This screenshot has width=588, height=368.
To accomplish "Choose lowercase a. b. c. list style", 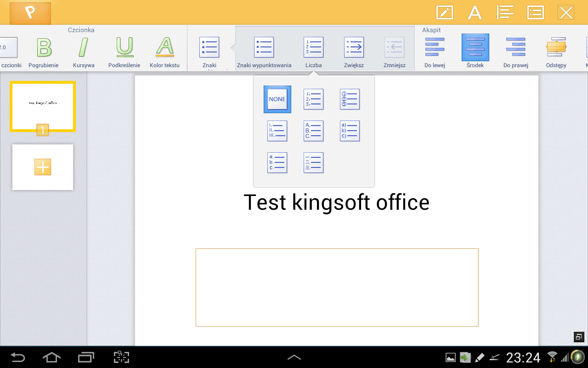I will coord(277,163).
